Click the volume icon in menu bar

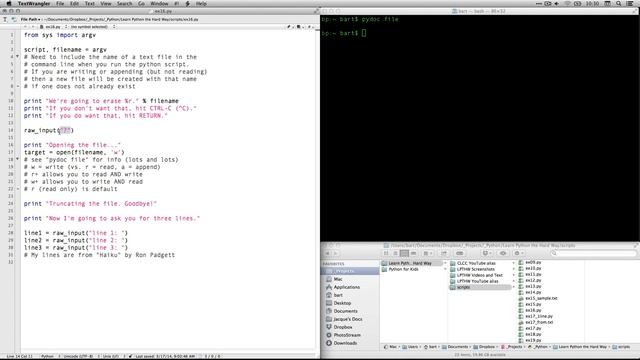(x=557, y=3)
